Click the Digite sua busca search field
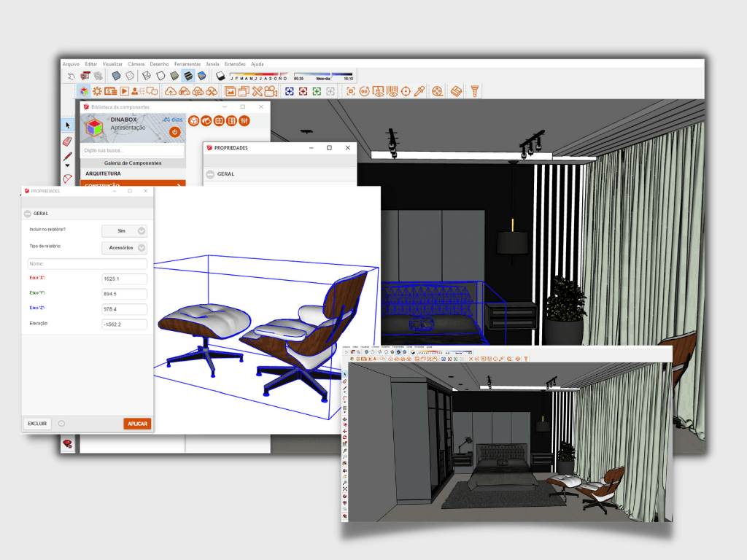Screen dimensions: 747x560 (133, 150)
